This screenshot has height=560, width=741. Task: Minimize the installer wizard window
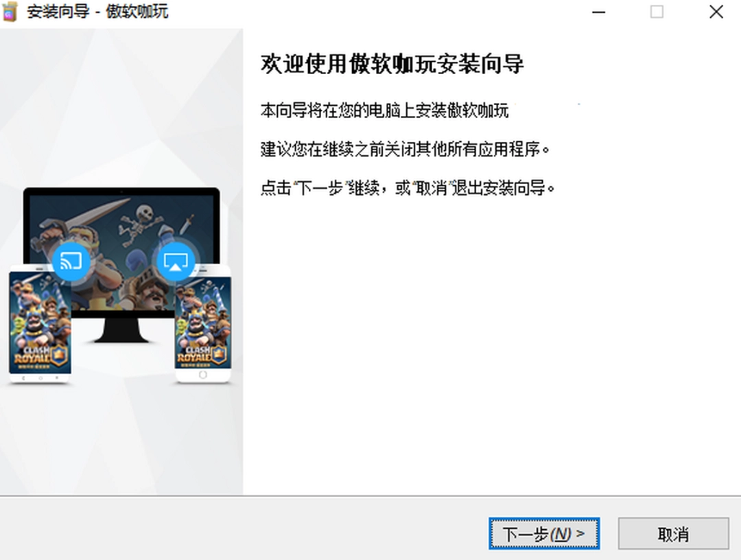coord(598,12)
